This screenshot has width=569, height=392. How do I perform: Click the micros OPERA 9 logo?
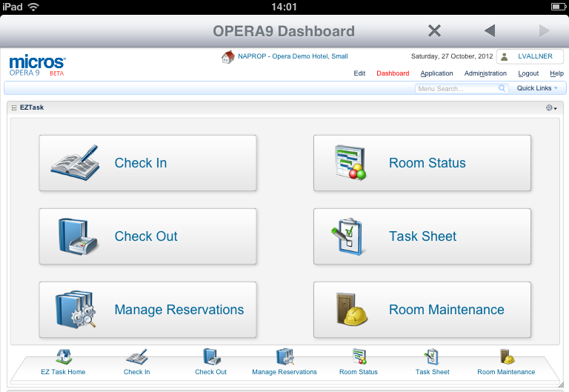coord(37,65)
